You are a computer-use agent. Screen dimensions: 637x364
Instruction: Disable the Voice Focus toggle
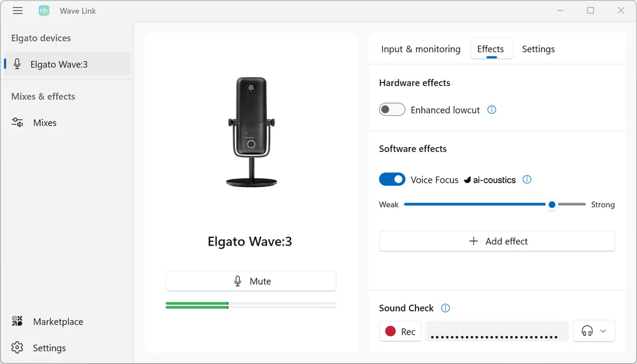[x=392, y=179]
